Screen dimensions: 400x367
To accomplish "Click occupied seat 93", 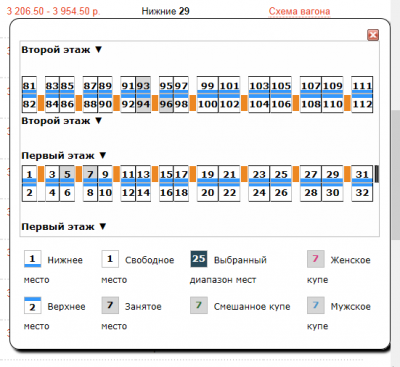I will tap(143, 85).
